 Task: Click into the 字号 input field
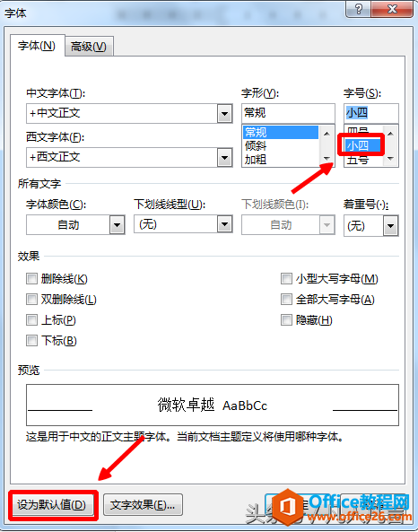[370, 113]
